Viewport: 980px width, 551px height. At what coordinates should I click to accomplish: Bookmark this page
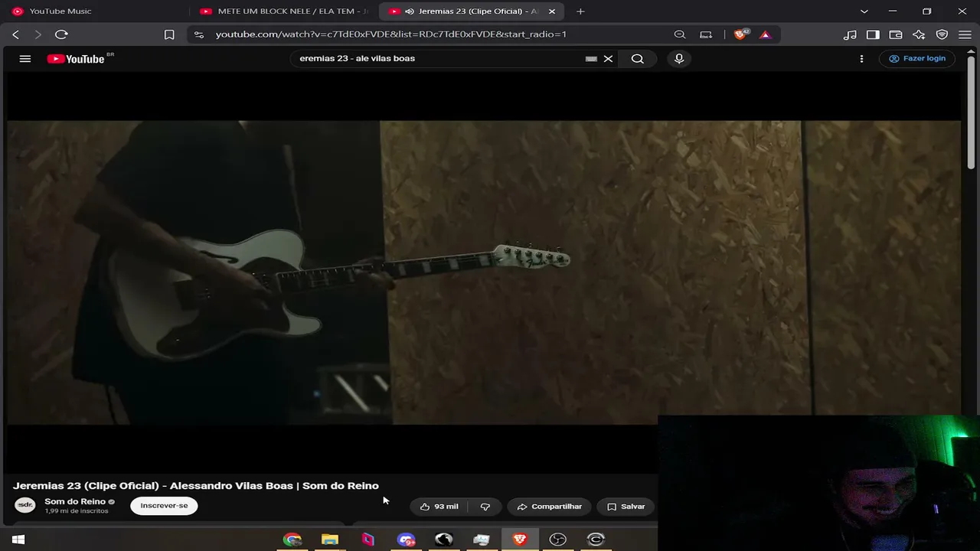[169, 34]
